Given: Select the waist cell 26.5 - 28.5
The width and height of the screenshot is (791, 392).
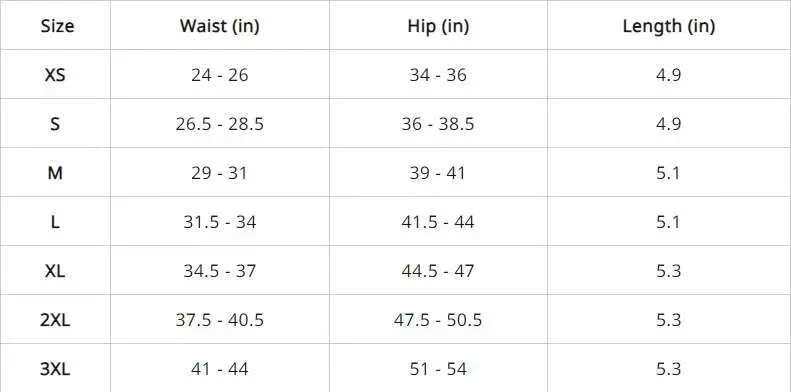Looking at the screenshot, I should pos(219,124).
